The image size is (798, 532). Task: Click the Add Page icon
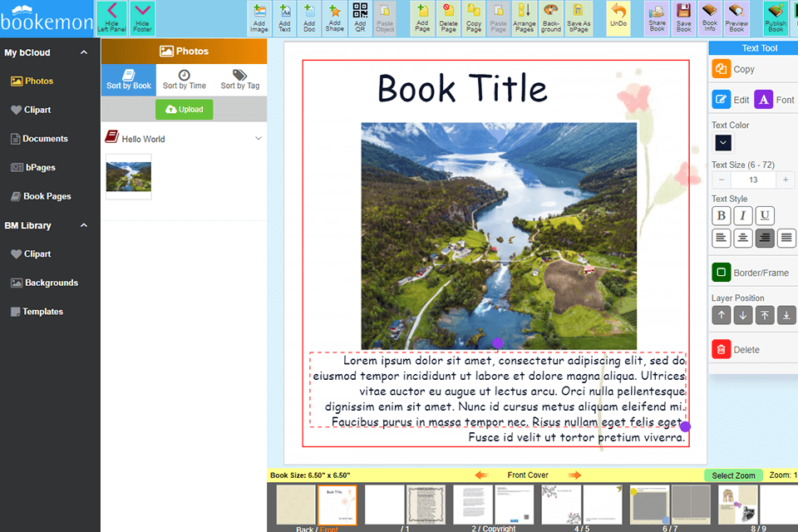click(422, 17)
